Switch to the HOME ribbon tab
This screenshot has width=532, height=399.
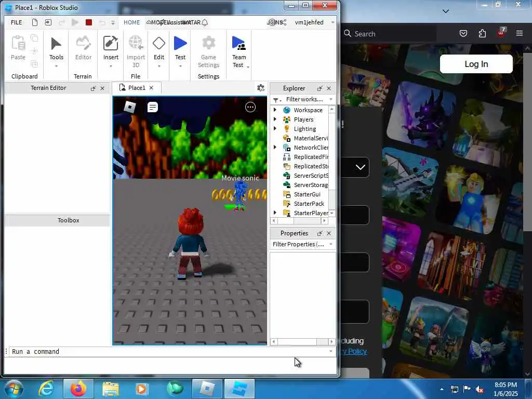pos(131,22)
